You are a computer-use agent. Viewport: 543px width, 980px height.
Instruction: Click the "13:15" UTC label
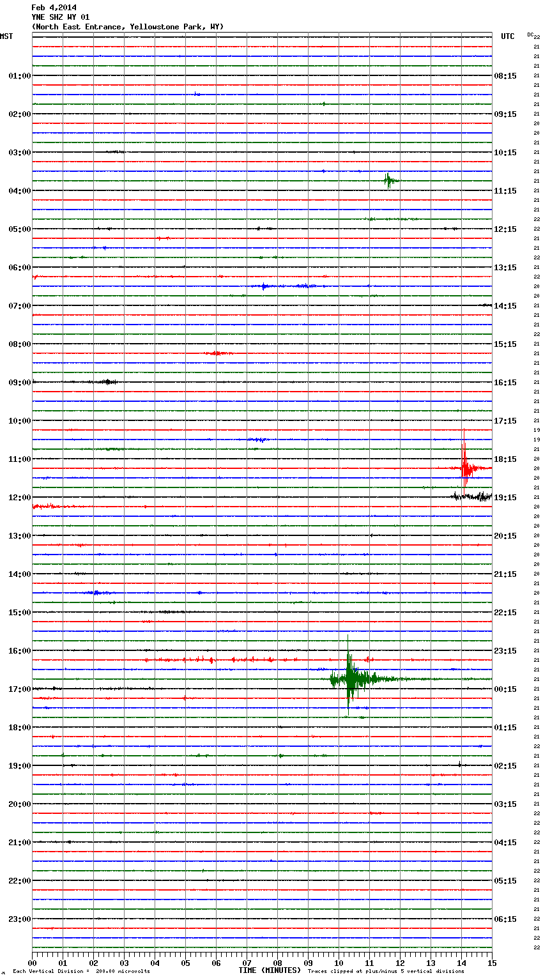click(505, 268)
